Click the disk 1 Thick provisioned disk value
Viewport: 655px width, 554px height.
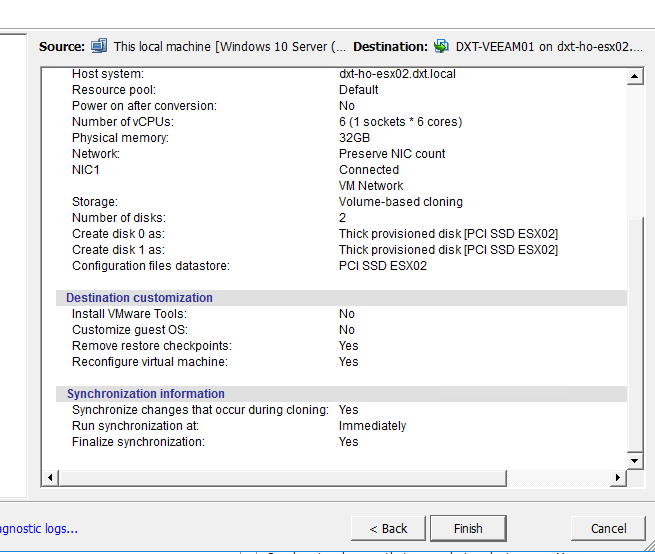[x=448, y=249]
